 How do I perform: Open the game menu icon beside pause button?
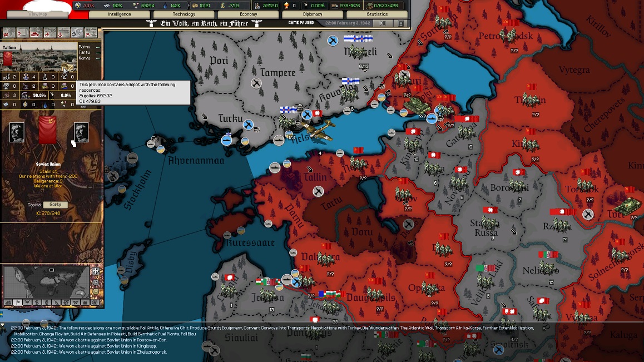[400, 23]
